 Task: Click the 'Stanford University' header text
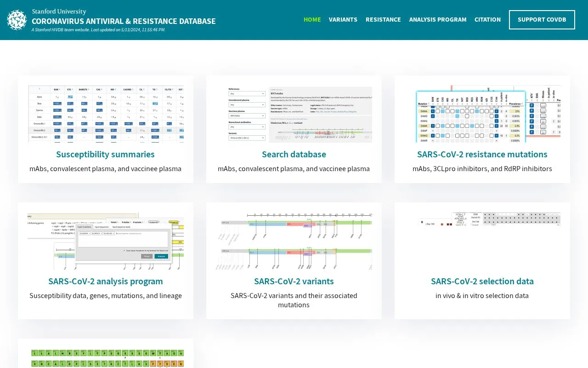pos(59,11)
